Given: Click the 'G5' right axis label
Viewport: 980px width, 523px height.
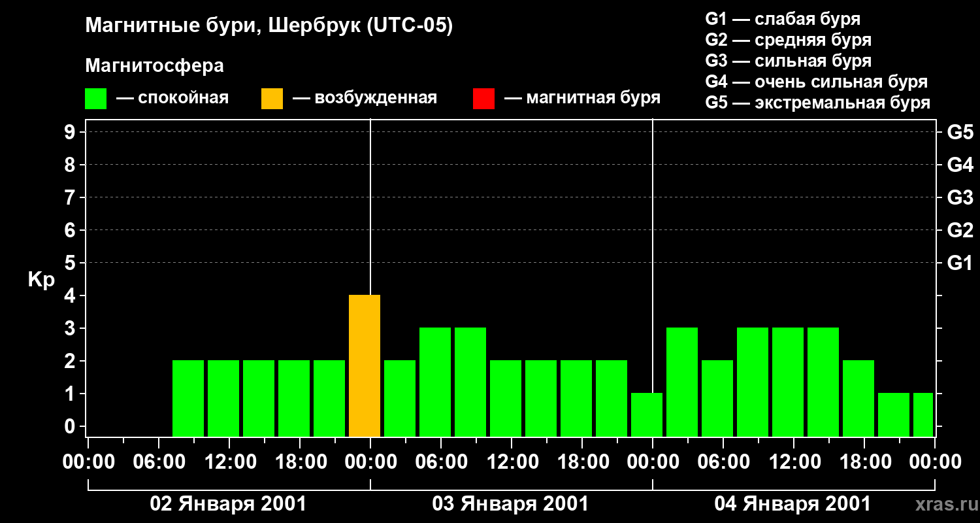Looking at the screenshot, I should (x=960, y=132).
